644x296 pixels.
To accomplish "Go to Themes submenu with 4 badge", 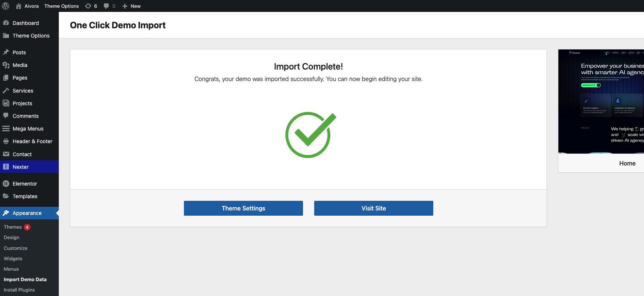I will (x=13, y=227).
